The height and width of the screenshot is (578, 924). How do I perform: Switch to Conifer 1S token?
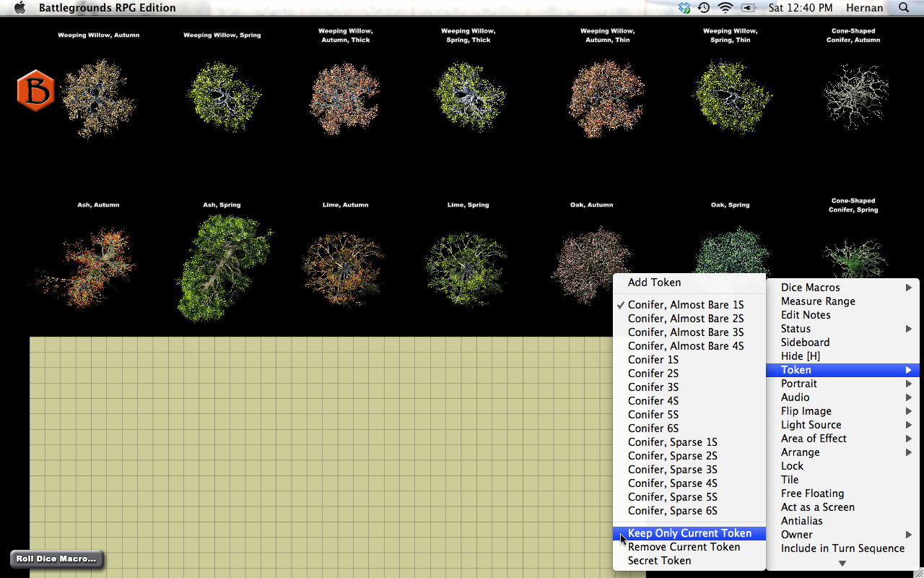click(689, 360)
